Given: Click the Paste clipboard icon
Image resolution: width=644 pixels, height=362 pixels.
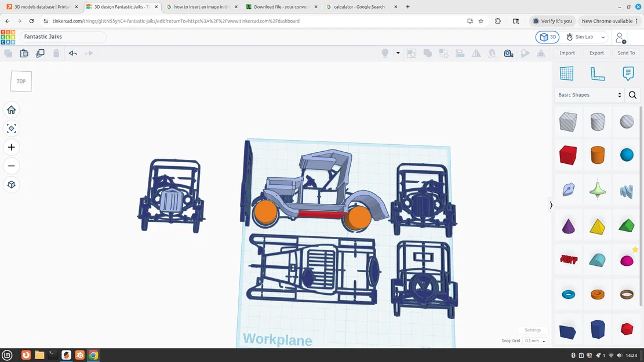Looking at the screenshot, I should point(24,53).
